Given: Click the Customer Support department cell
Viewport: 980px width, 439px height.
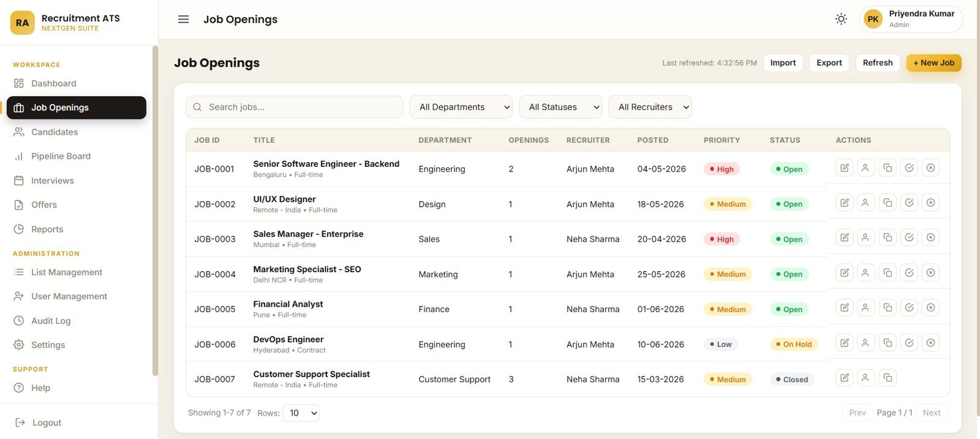Looking at the screenshot, I should coord(454,380).
